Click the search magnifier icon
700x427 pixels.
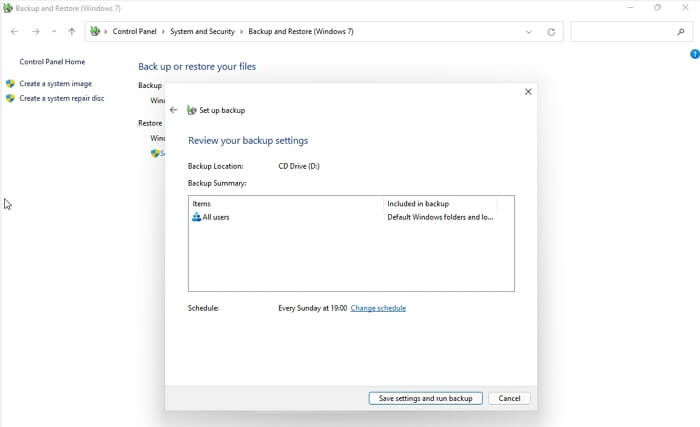(681, 32)
